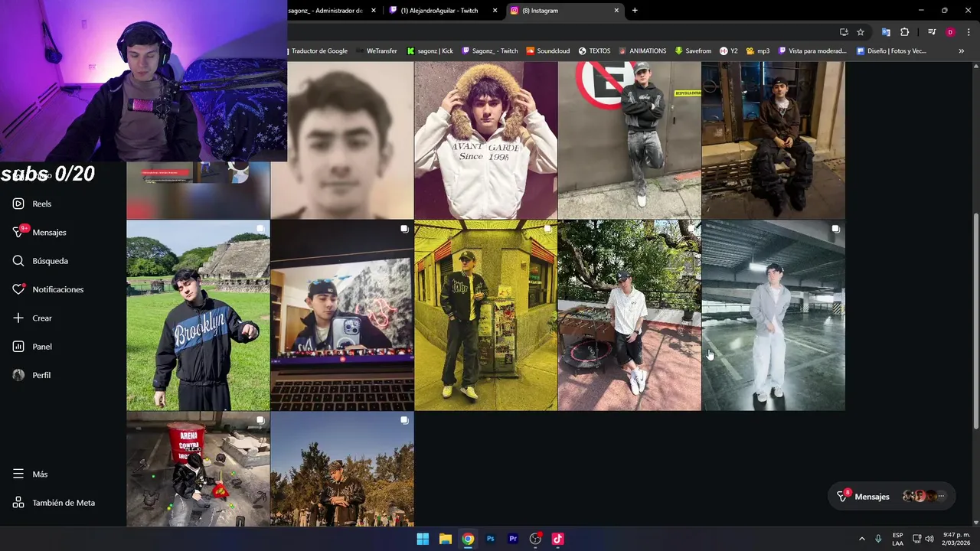The width and height of the screenshot is (980, 551).
Task: Close the Instagram tab
Action: 616,11
